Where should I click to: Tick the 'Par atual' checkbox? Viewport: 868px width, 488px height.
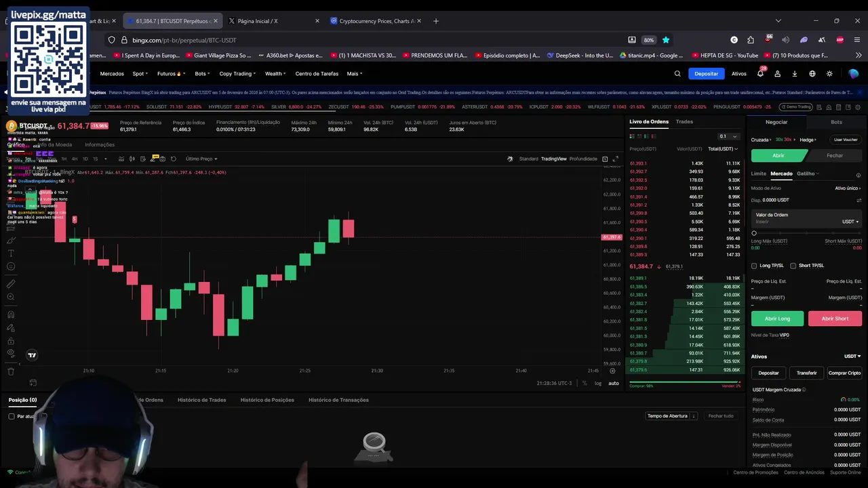click(12, 416)
